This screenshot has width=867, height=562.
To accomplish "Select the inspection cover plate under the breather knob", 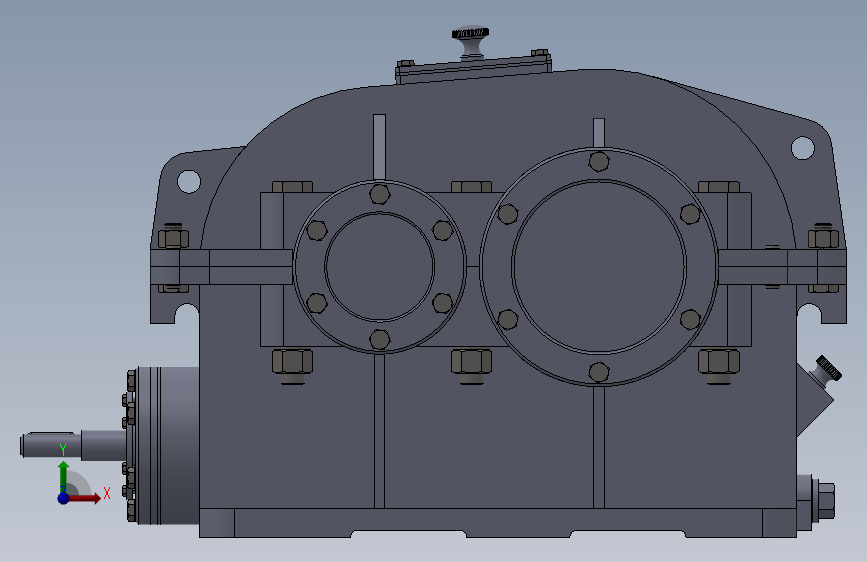I will click(x=473, y=70).
